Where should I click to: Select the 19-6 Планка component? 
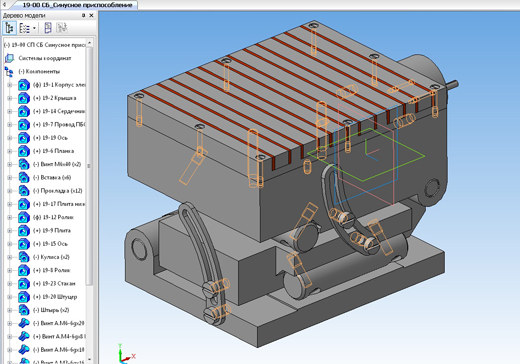coord(53,151)
